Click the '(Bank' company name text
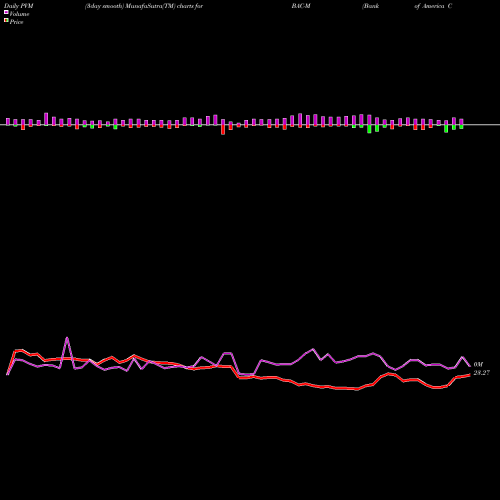The width and height of the screenshot is (500, 500). click(371, 6)
